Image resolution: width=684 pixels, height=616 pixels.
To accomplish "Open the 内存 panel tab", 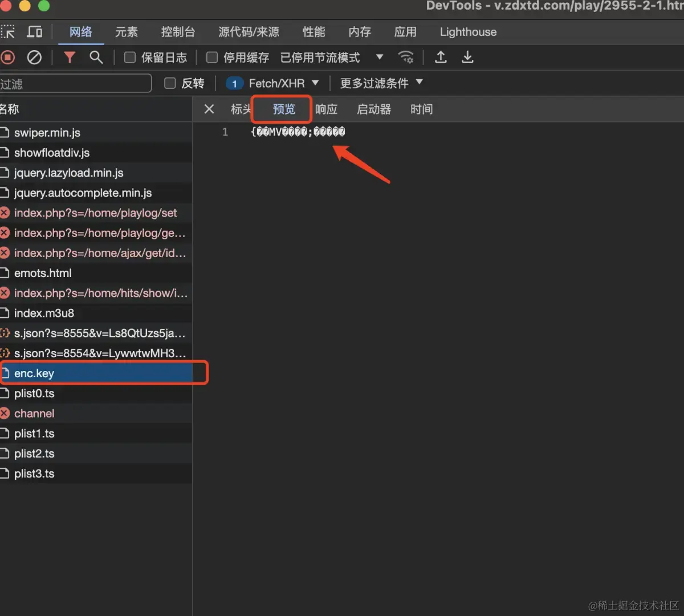I will [360, 32].
